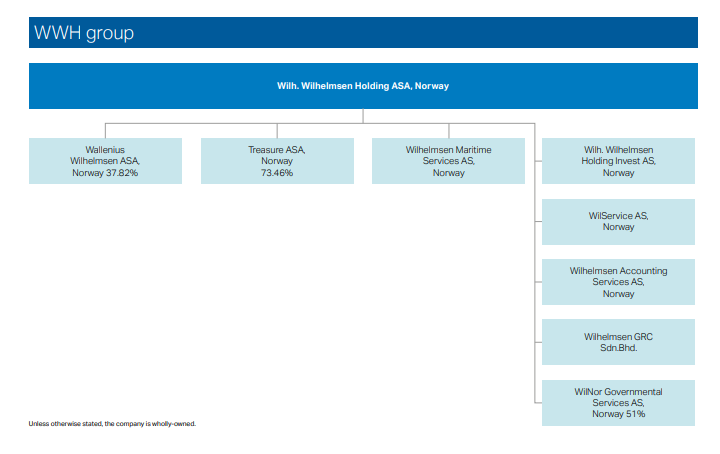Click the WilService AS box
The width and height of the screenshot is (720, 454).
pyautogui.click(x=618, y=221)
